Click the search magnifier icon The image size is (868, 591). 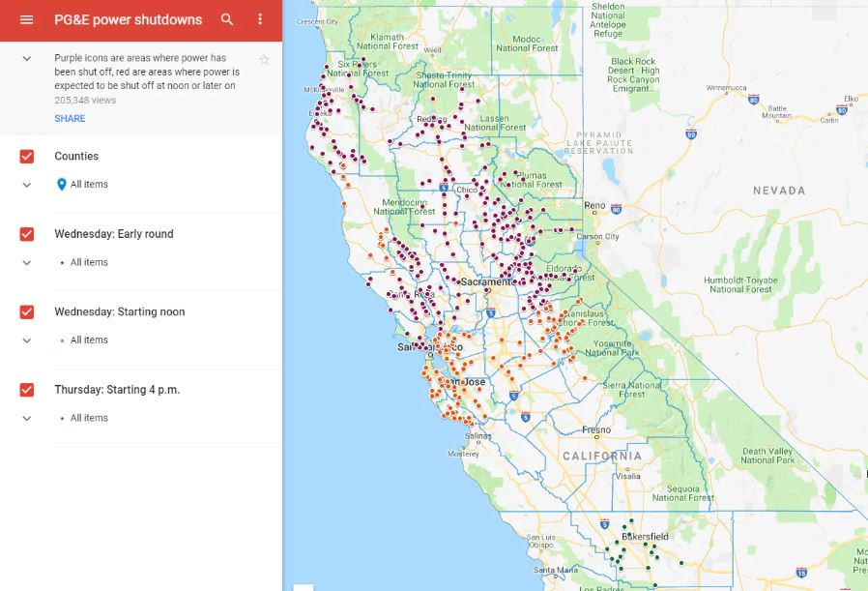(227, 19)
